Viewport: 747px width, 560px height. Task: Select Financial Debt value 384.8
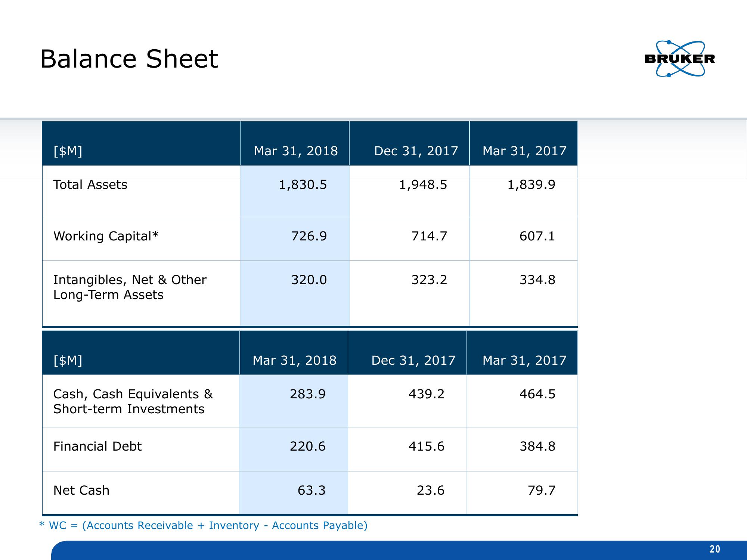tap(537, 447)
